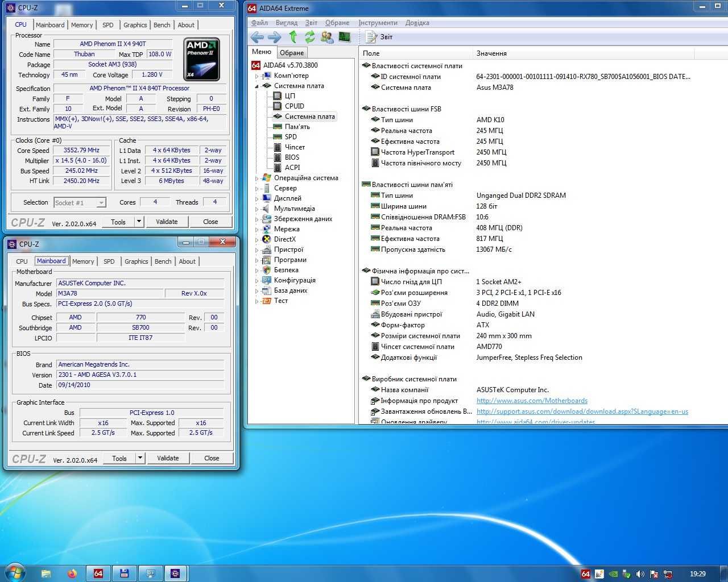The width and height of the screenshot is (728, 582).
Task: Click the value Unganged Dual DDR2 SDRAM
Action: 521,196
